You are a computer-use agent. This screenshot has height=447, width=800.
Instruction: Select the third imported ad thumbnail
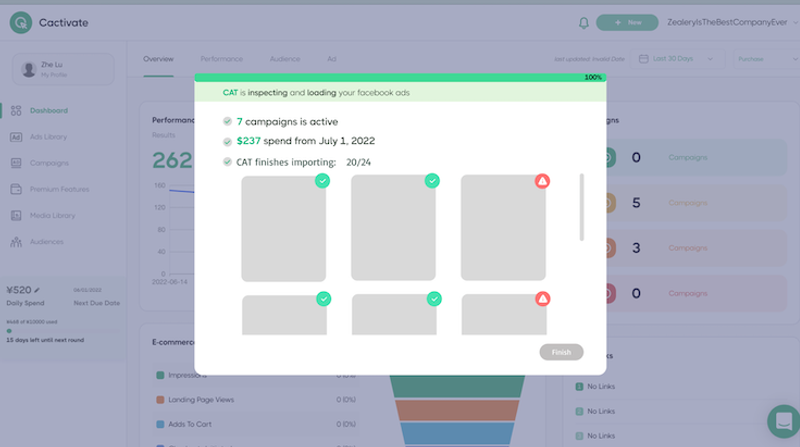[503, 228]
